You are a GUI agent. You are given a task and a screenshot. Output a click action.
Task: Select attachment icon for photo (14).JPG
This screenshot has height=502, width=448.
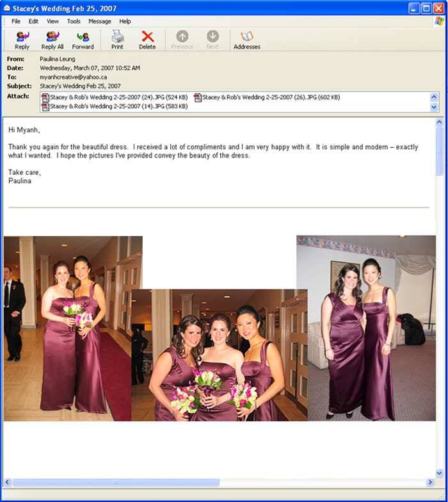(45, 106)
